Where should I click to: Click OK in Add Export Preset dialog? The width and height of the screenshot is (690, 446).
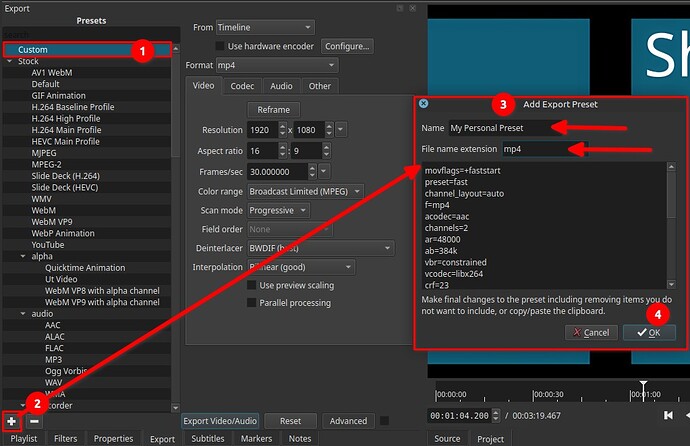[x=648, y=332]
